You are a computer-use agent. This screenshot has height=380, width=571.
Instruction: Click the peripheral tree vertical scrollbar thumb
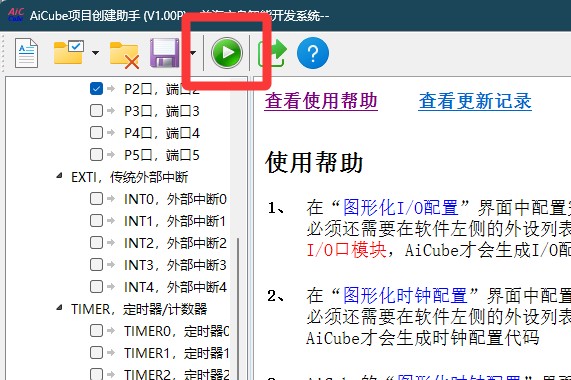(x=238, y=309)
